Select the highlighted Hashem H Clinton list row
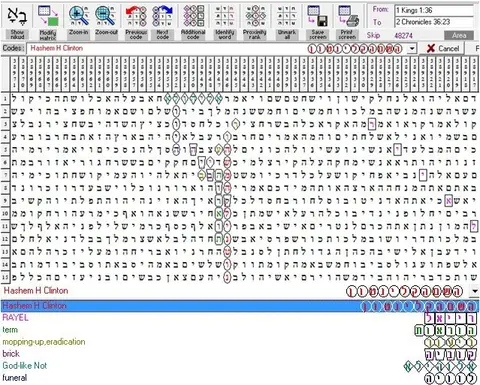This screenshot has height=385, width=480. (240, 306)
